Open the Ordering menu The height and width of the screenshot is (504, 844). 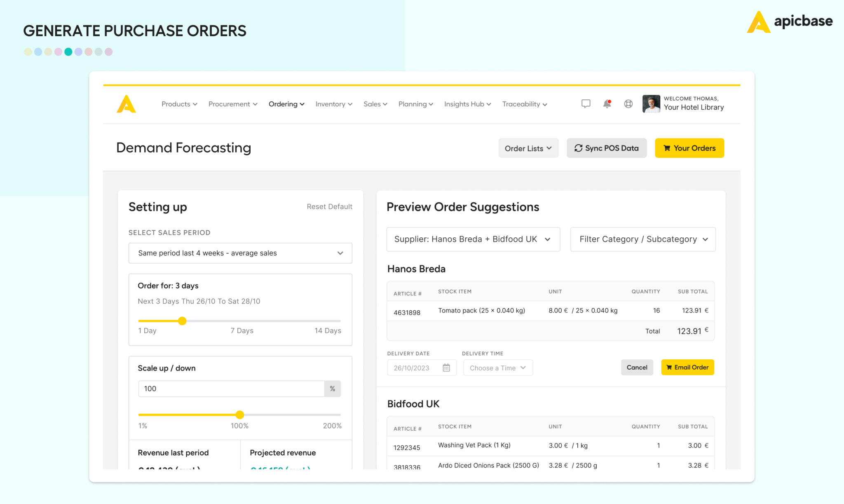coord(286,104)
